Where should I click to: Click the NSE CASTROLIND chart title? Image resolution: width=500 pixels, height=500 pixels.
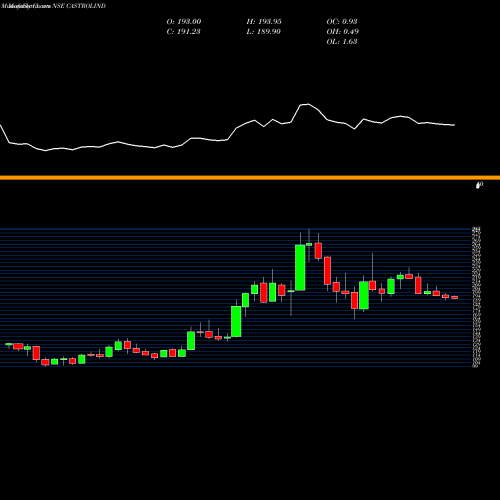click(79, 6)
